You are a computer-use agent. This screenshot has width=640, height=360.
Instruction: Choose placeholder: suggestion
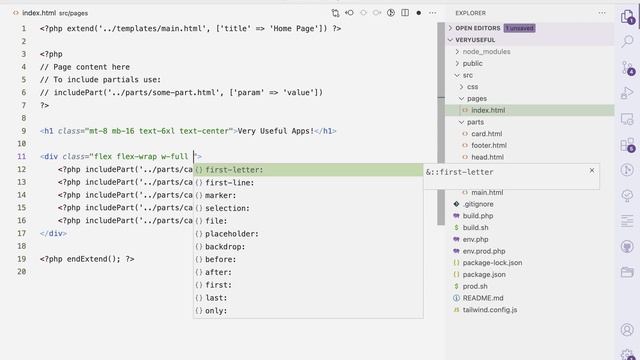308,234
